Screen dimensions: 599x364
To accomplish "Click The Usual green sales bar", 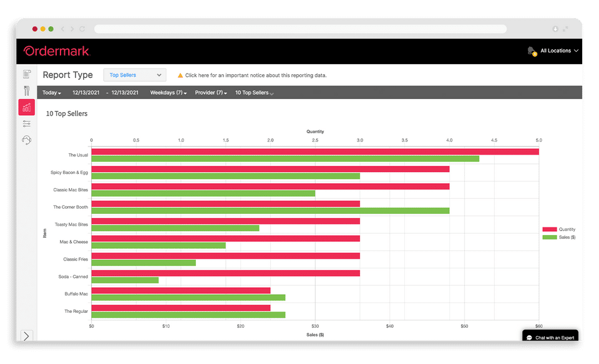I will [285, 159].
